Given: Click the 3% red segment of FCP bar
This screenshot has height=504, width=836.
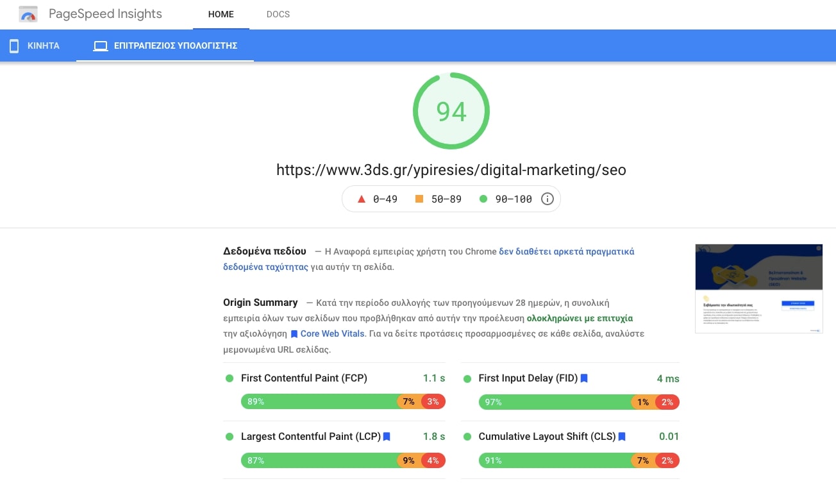Looking at the screenshot, I should click(433, 402).
